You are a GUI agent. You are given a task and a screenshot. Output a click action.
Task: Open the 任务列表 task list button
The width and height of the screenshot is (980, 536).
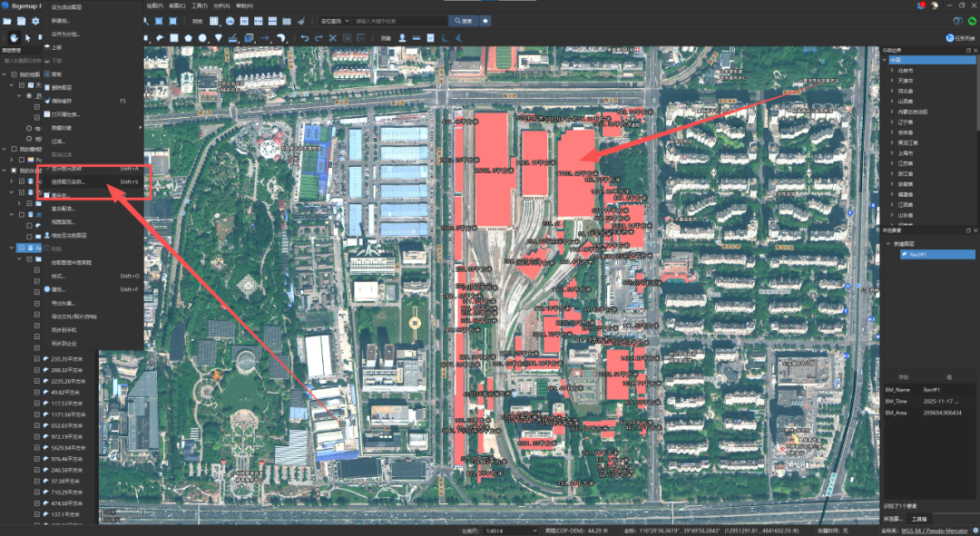click(961, 38)
